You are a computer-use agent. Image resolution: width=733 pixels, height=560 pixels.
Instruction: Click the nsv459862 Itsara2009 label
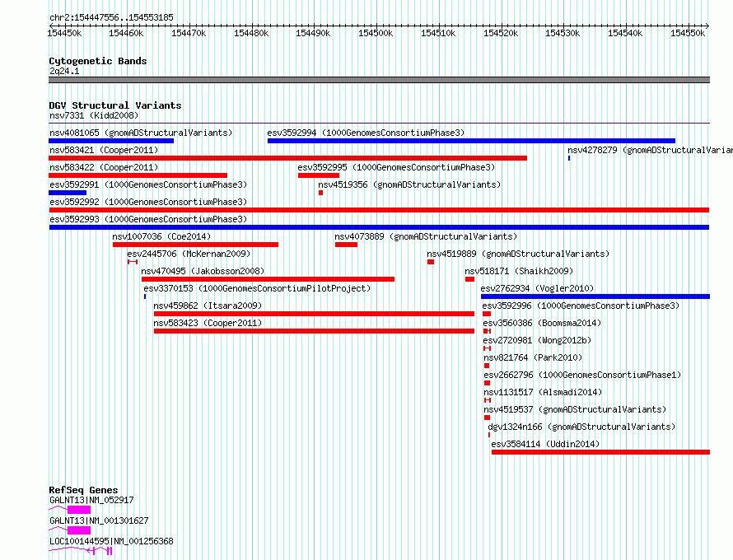coord(208,306)
